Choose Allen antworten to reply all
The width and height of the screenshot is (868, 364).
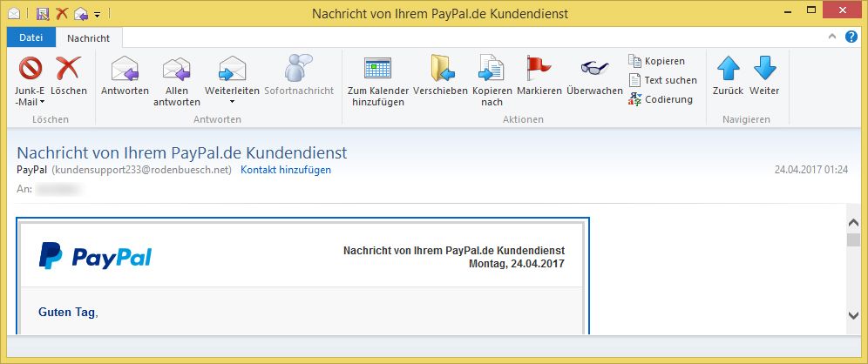177,81
